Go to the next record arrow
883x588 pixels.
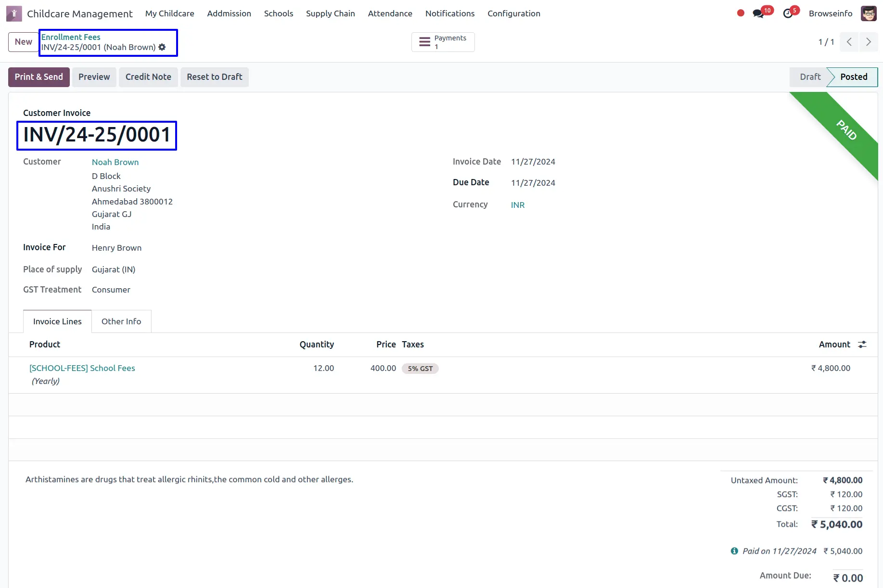point(868,42)
